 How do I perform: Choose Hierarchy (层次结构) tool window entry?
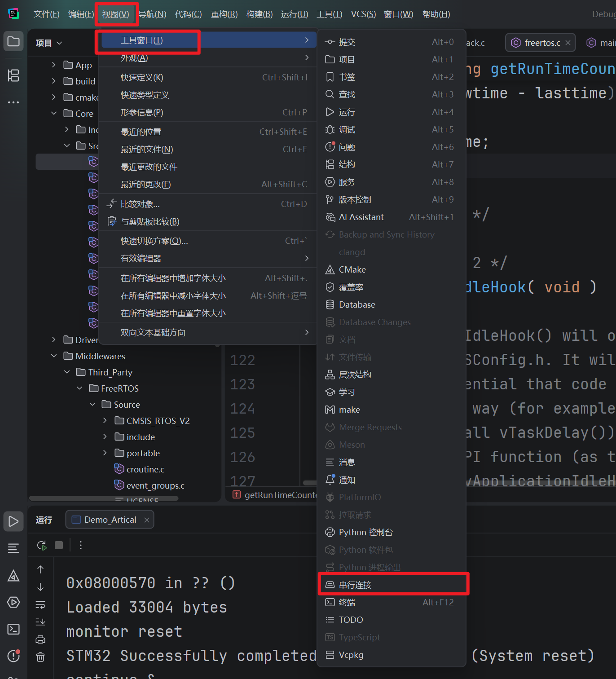pyautogui.click(x=391, y=375)
